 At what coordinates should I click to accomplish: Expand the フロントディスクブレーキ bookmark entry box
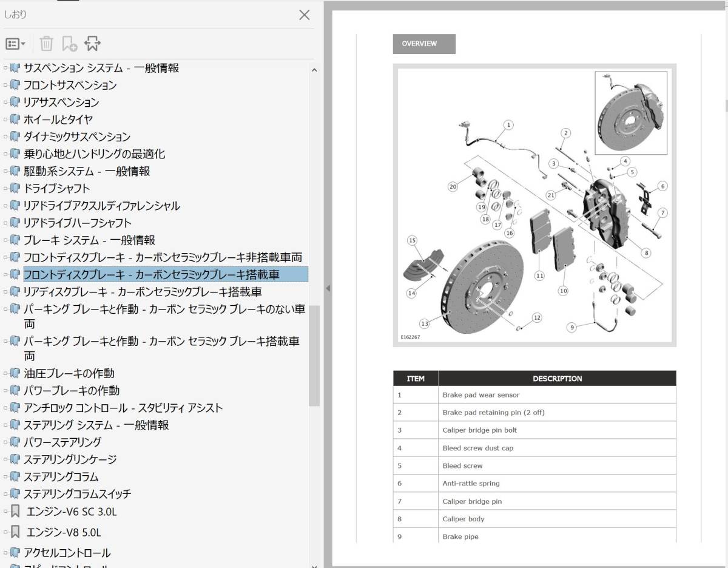(x=6, y=274)
